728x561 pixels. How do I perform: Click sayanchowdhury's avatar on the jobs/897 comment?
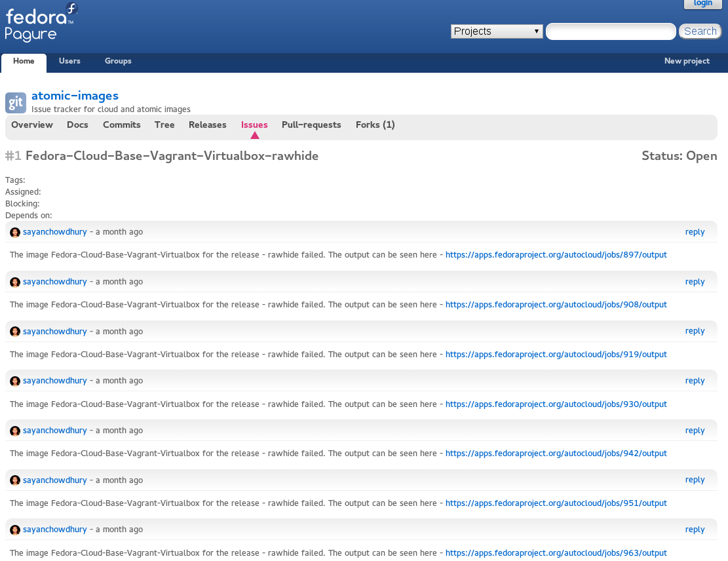tap(15, 232)
